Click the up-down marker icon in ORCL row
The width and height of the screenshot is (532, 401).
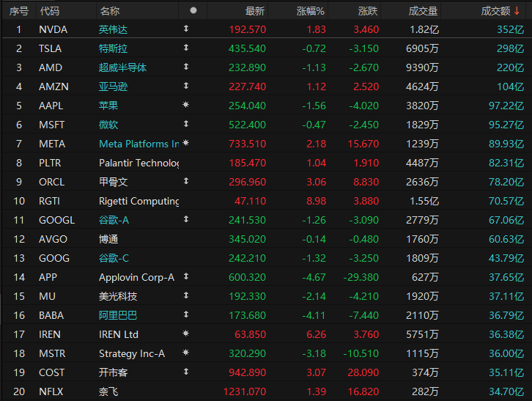pos(186,181)
